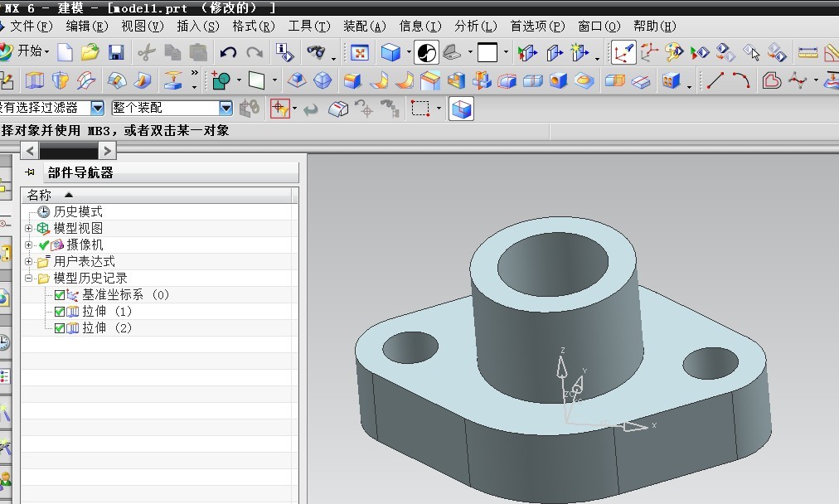Expand the 摄像机 tree node

[x=28, y=245]
